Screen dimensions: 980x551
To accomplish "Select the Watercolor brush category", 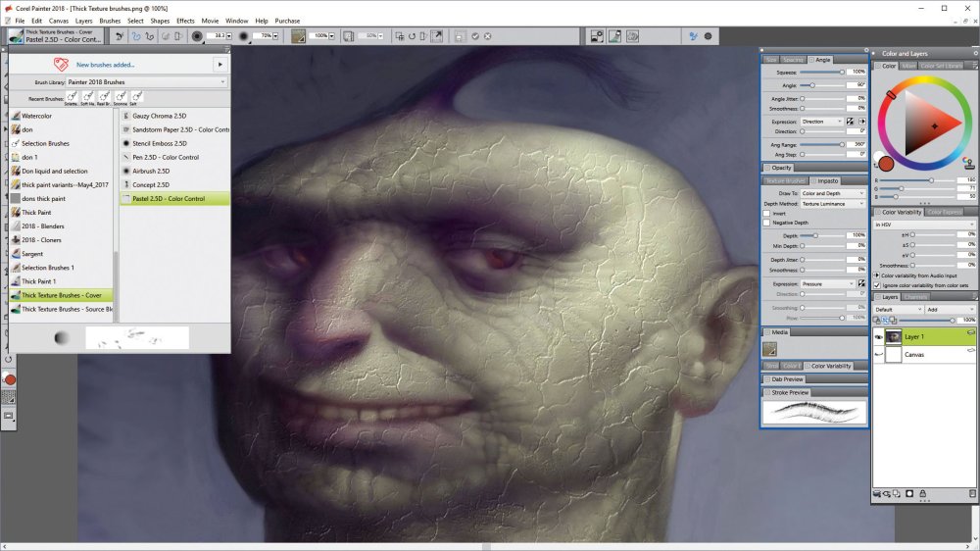I will (61, 116).
